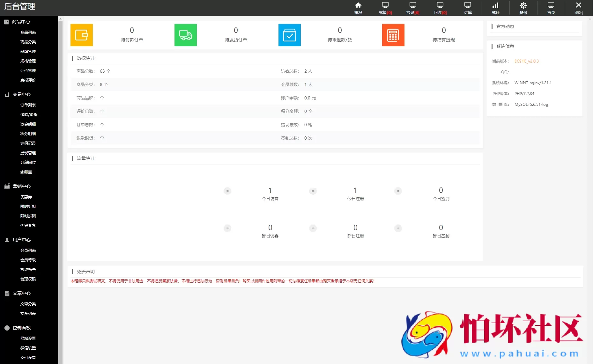
Task: Click the home icon labeled 概况
Action: click(358, 8)
